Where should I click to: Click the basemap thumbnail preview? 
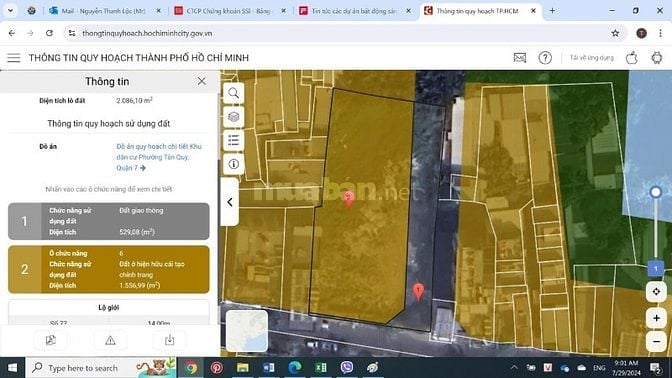coord(247,331)
